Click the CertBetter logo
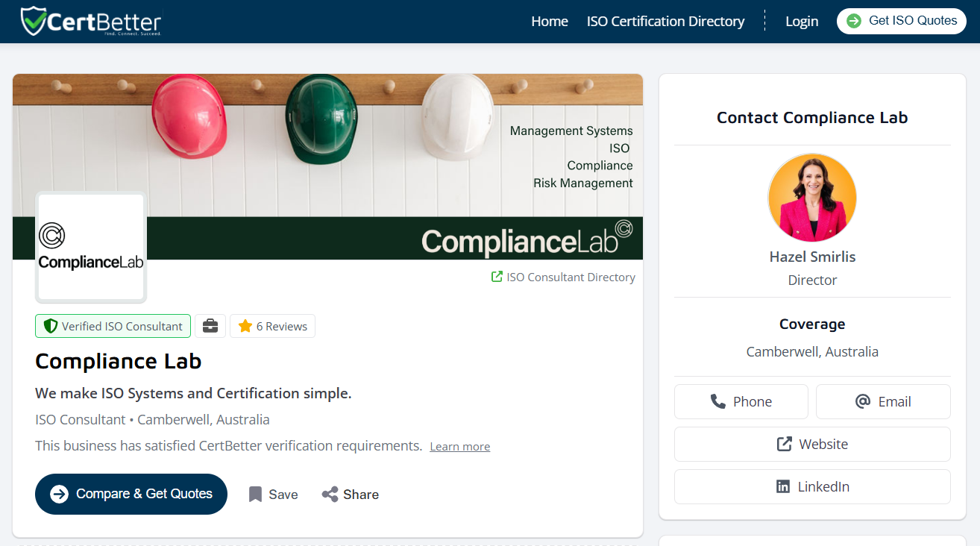The height and width of the screenshot is (546, 980). pyautogui.click(x=91, y=21)
